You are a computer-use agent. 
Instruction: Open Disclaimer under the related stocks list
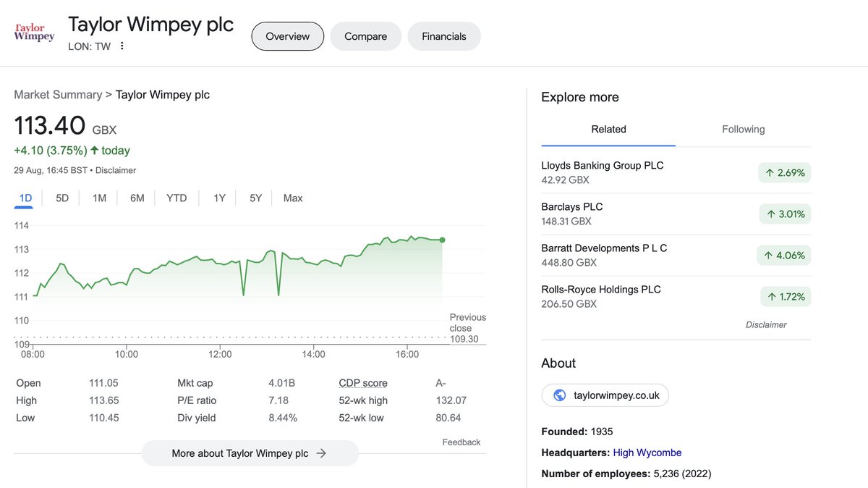[766, 324]
